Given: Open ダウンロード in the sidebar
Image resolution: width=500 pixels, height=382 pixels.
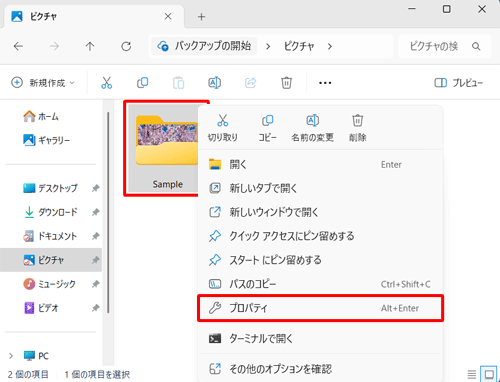Looking at the screenshot, I should (x=50, y=212).
